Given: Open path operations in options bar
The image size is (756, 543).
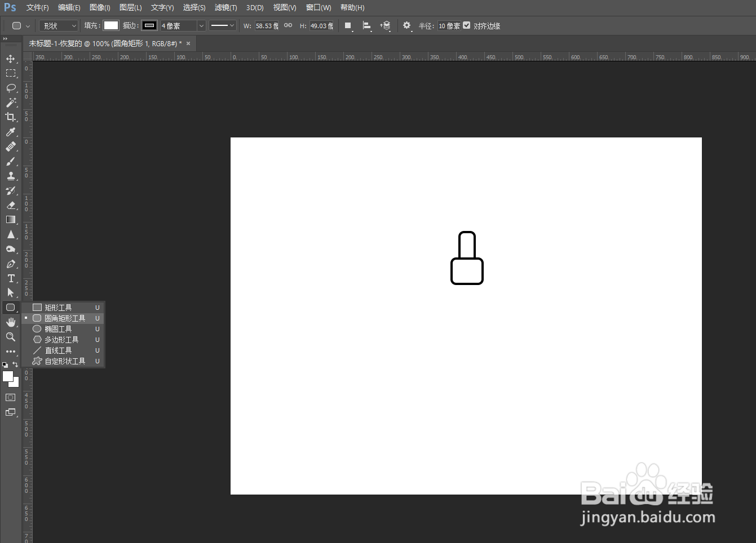Looking at the screenshot, I should pos(348,26).
